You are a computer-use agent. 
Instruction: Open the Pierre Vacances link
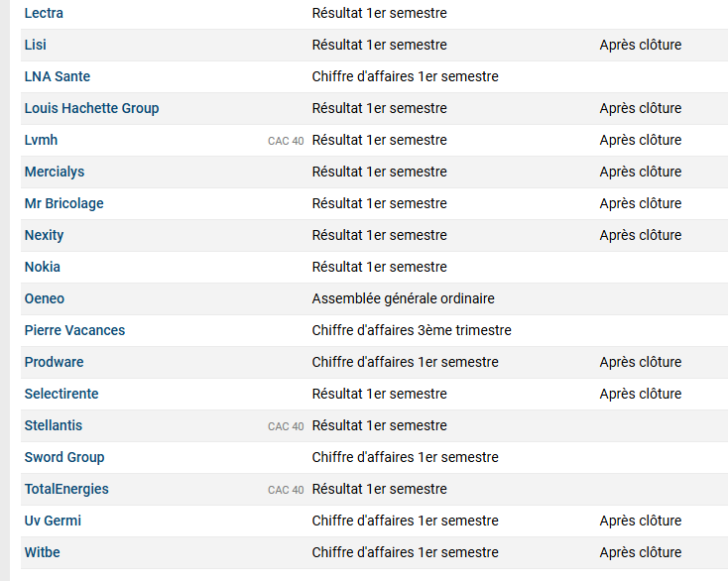tap(74, 330)
